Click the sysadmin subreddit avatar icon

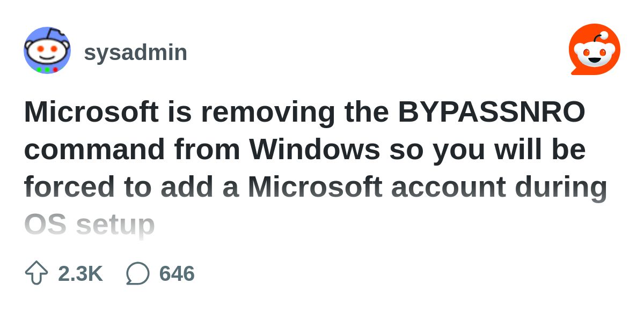click(x=47, y=50)
